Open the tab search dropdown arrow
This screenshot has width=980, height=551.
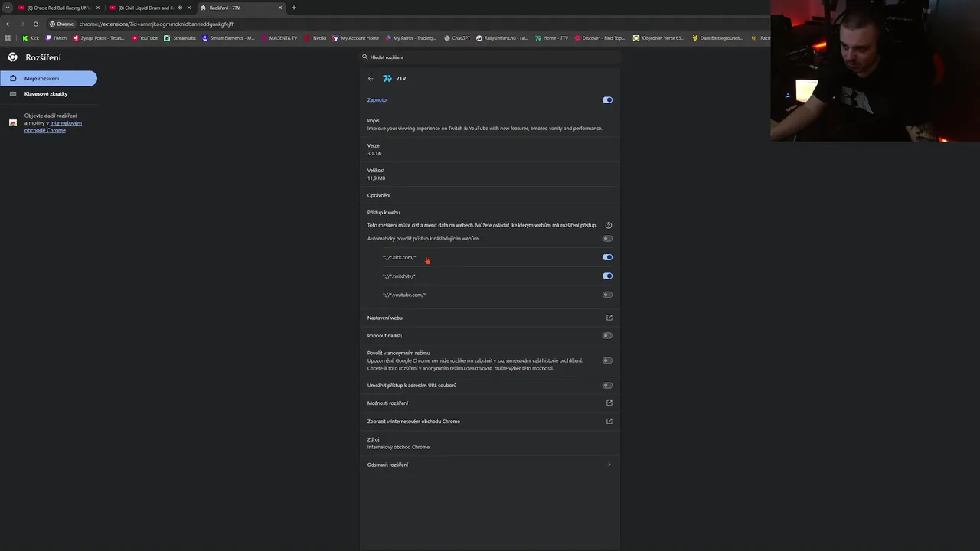point(7,8)
